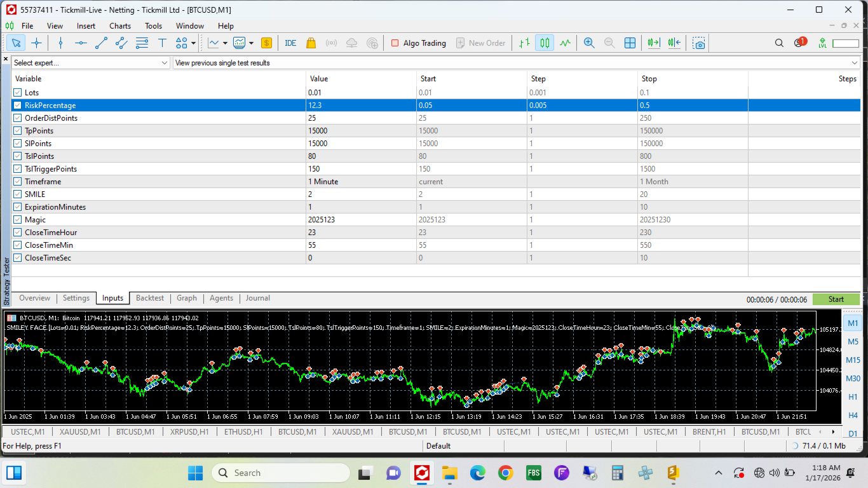Open the File menu

pyautogui.click(x=27, y=26)
